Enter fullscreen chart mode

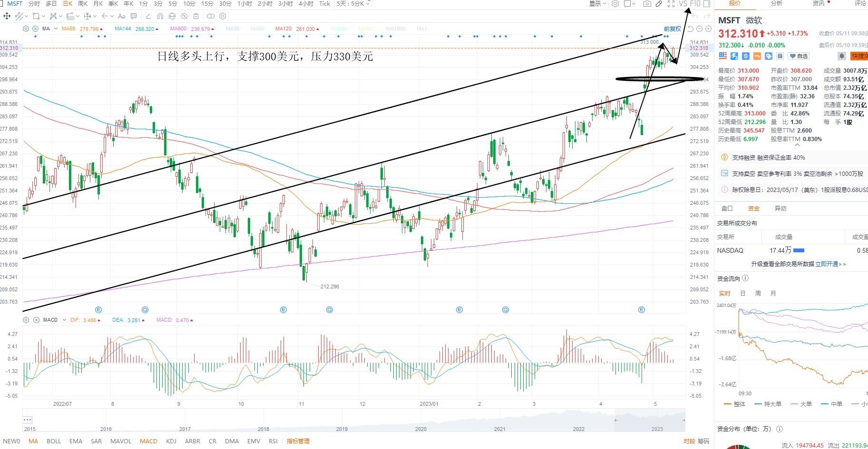click(671, 4)
